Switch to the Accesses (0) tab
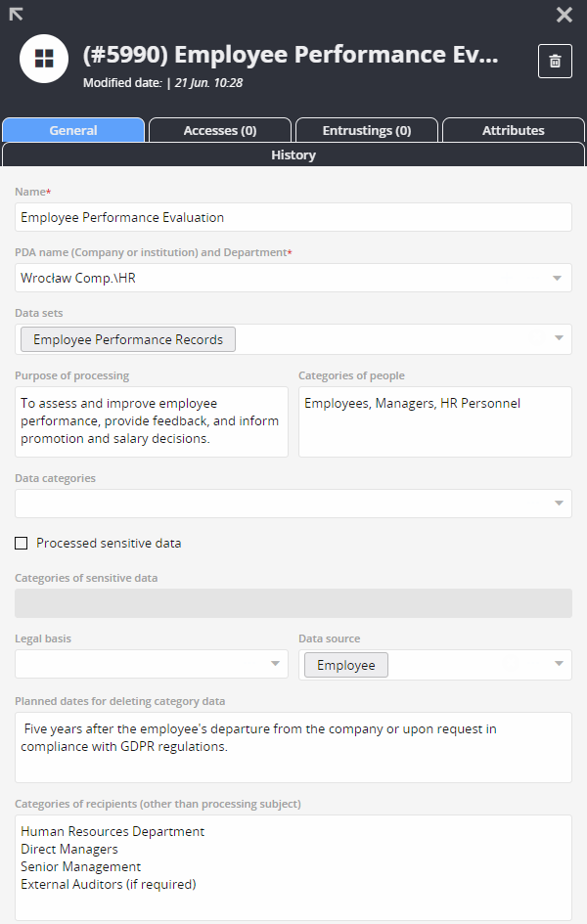Image resolution: width=587 pixels, height=924 pixels. pos(220,130)
